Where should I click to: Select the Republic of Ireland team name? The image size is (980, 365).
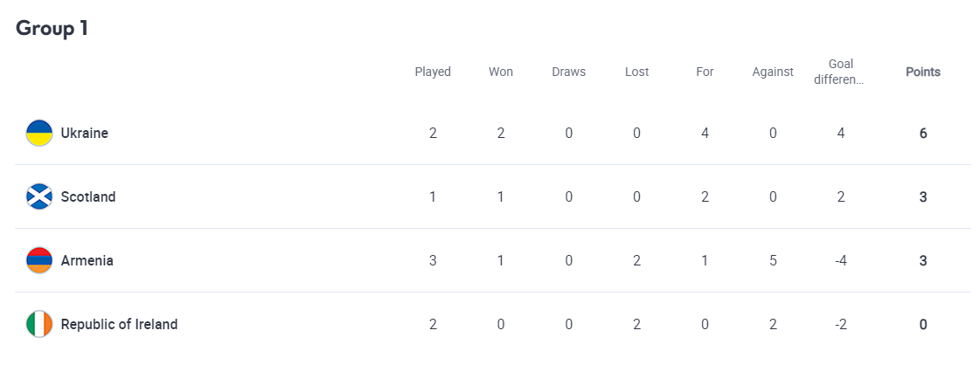pyautogui.click(x=119, y=324)
